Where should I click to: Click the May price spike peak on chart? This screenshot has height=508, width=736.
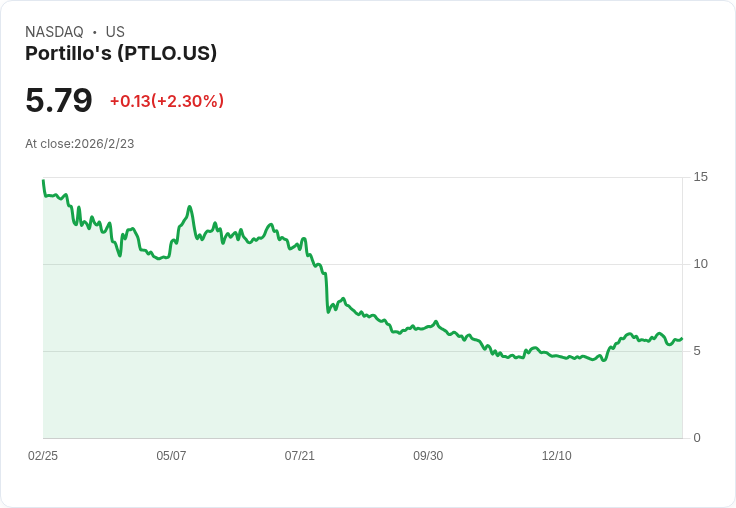coord(190,207)
